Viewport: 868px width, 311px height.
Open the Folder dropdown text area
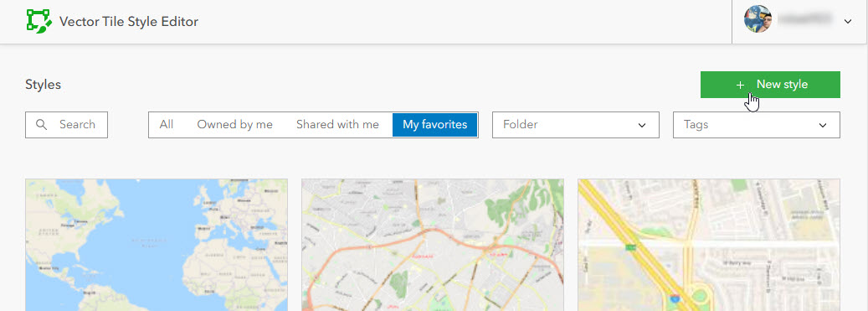pos(576,125)
